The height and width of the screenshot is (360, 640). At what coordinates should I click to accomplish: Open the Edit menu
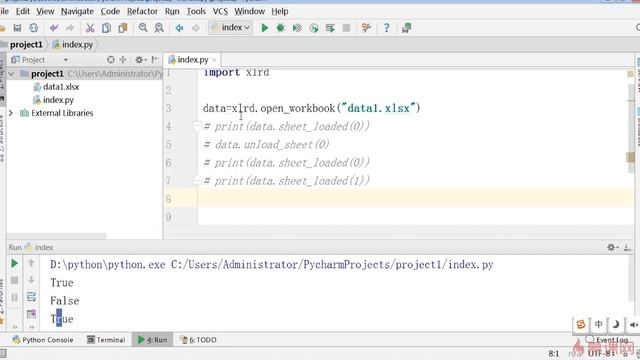[23, 11]
